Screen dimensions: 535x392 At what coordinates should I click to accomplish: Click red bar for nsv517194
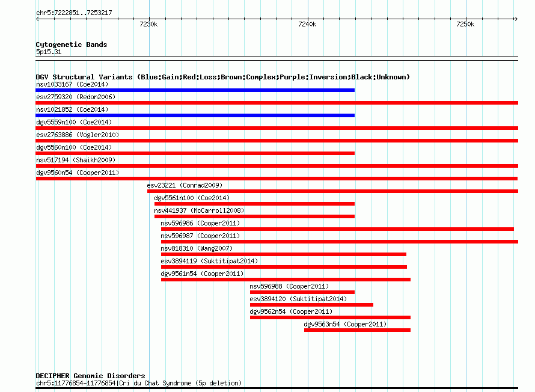coord(277,166)
